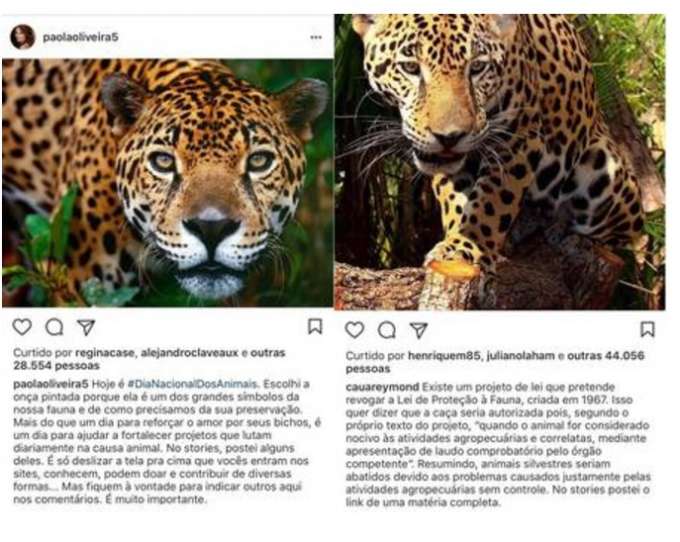Open henriquem85 profile from likes
The image size is (680, 542).
pos(445,356)
